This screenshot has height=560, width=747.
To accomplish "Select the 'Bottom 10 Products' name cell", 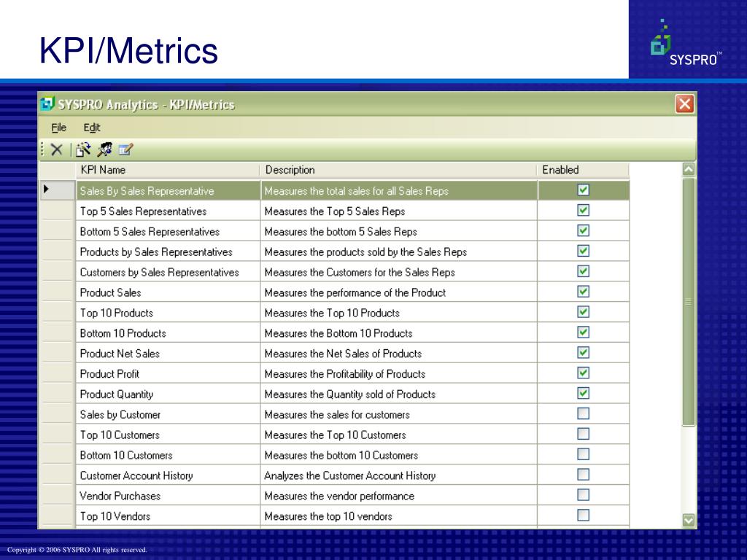I will click(x=169, y=332).
